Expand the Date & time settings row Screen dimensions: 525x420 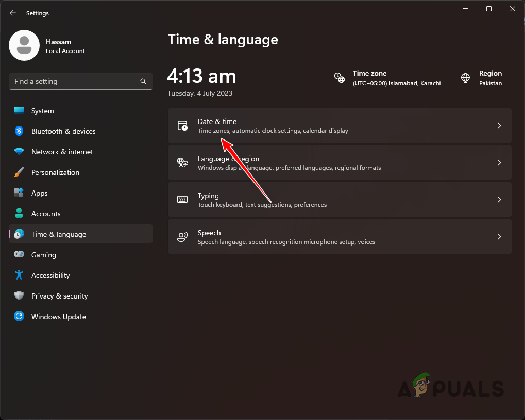pos(499,125)
